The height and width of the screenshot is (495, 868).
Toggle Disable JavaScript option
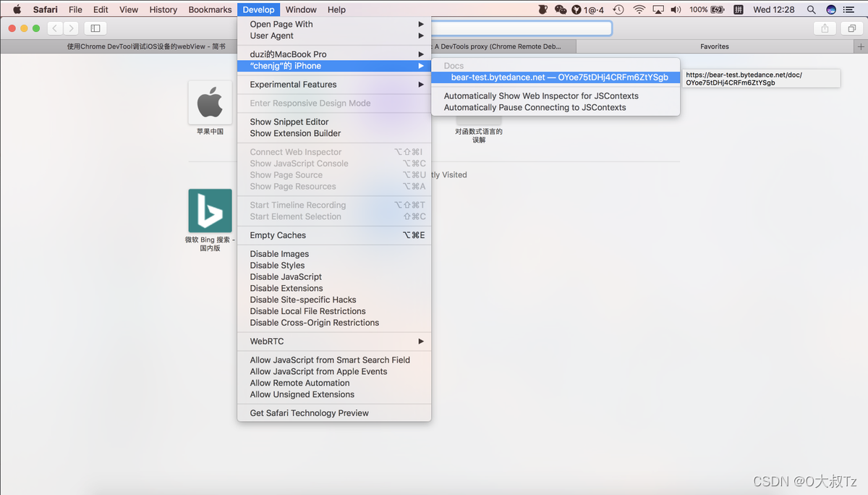point(335,277)
